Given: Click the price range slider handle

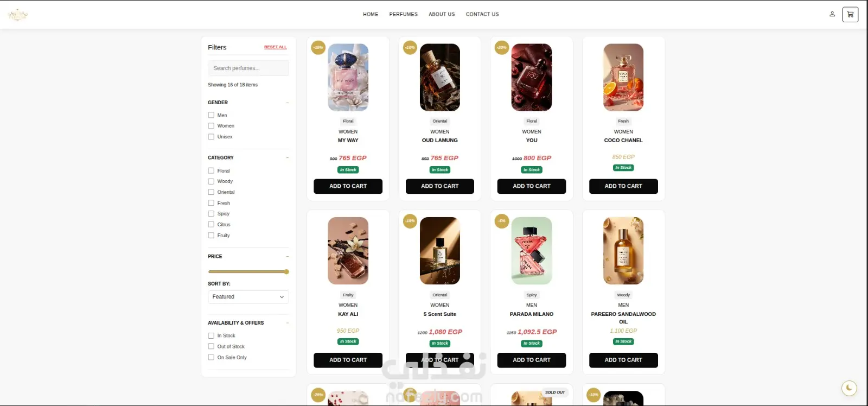Looking at the screenshot, I should (286, 271).
